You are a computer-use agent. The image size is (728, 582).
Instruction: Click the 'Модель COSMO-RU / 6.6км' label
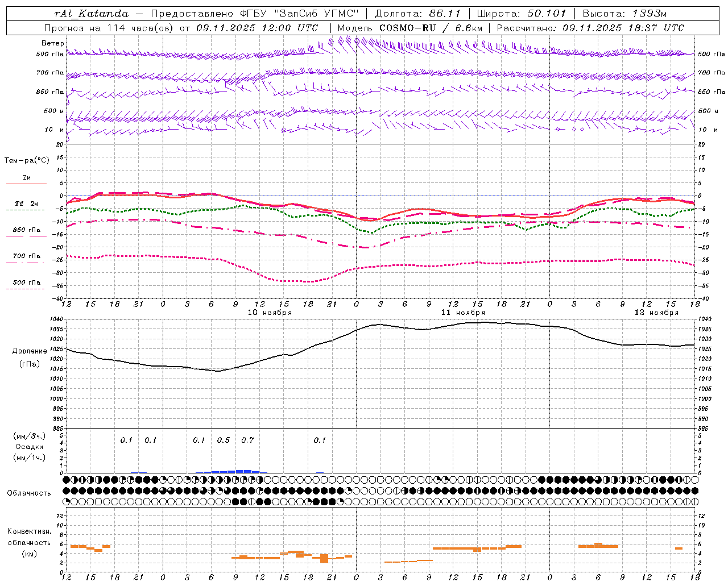coord(410,28)
